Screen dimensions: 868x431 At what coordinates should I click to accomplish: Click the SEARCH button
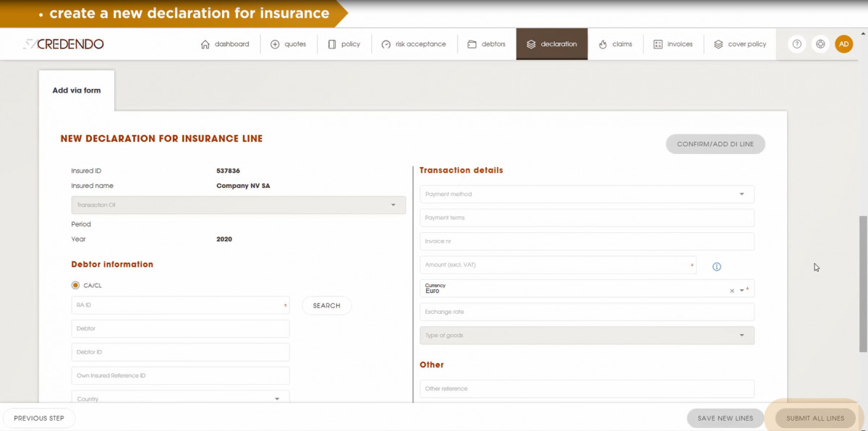pos(327,306)
